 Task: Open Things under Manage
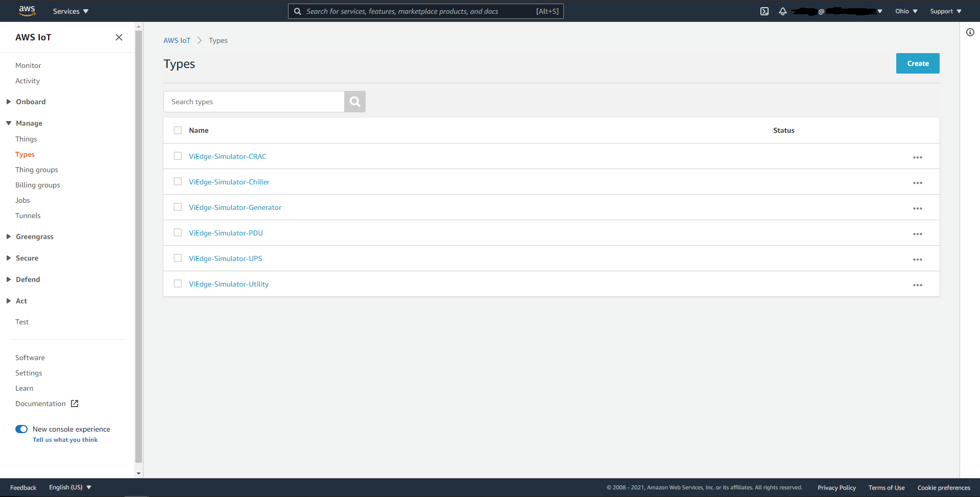click(26, 139)
